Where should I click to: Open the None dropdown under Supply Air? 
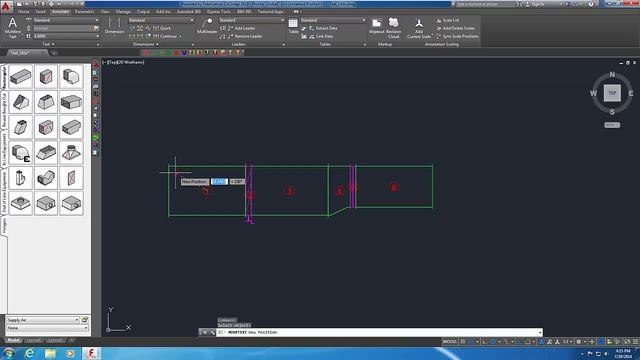47,328
